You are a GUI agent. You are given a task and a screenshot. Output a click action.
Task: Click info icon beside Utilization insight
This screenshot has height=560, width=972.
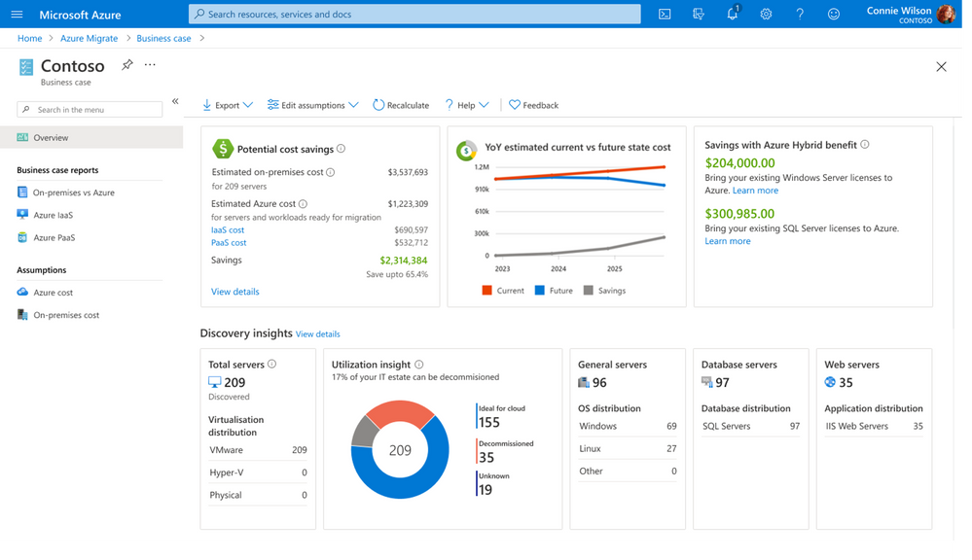coord(419,365)
